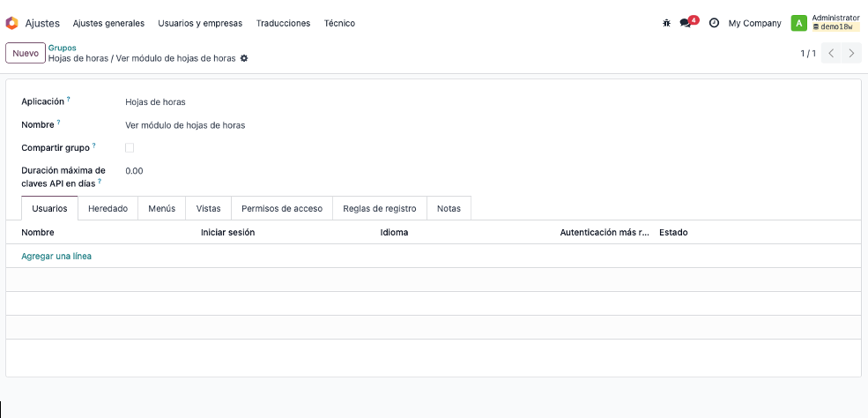Sort by Nombre column header
Image resolution: width=868 pixels, height=418 pixels.
click(x=38, y=233)
